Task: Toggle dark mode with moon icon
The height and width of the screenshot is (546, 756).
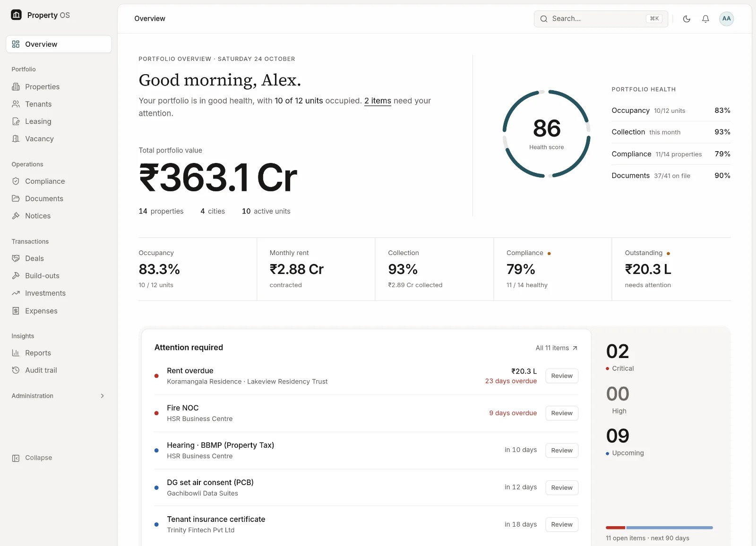Action: pos(687,19)
